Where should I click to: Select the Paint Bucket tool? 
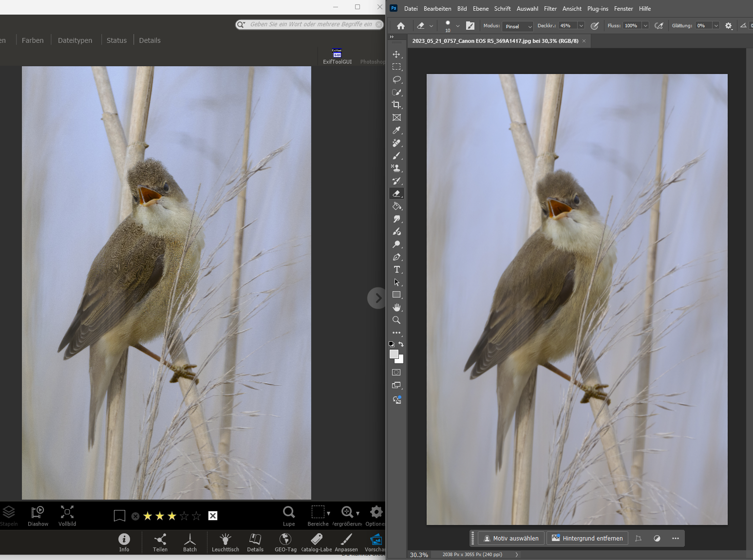(x=396, y=206)
